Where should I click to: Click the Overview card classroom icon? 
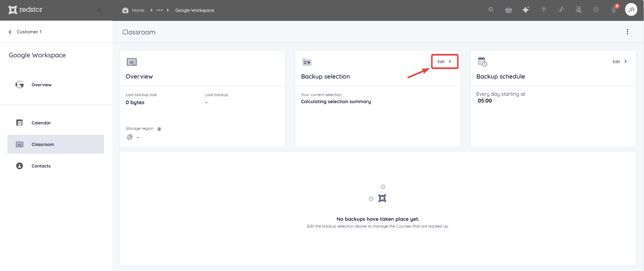pos(132,62)
